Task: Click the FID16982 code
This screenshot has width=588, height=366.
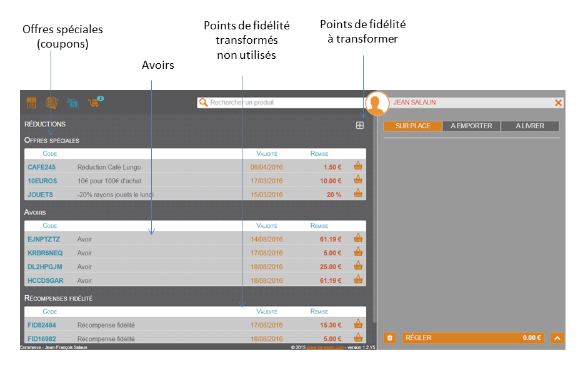Action: (42, 339)
